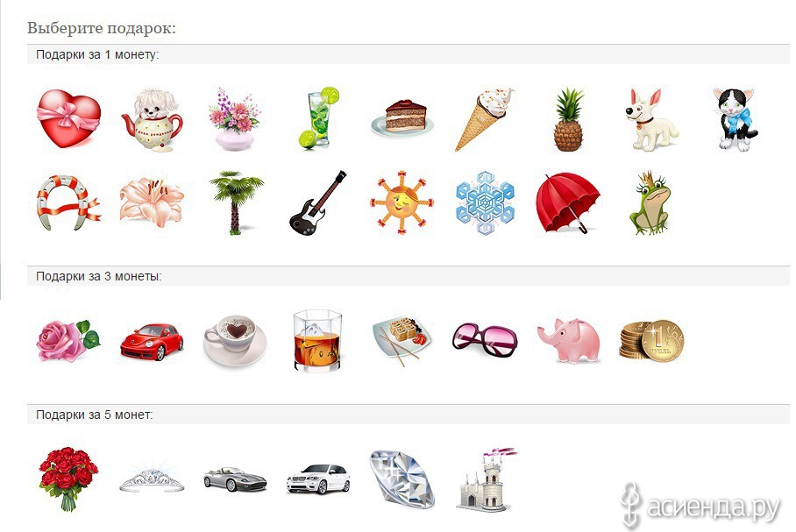Choose the blue snowflake gift

coord(486,202)
